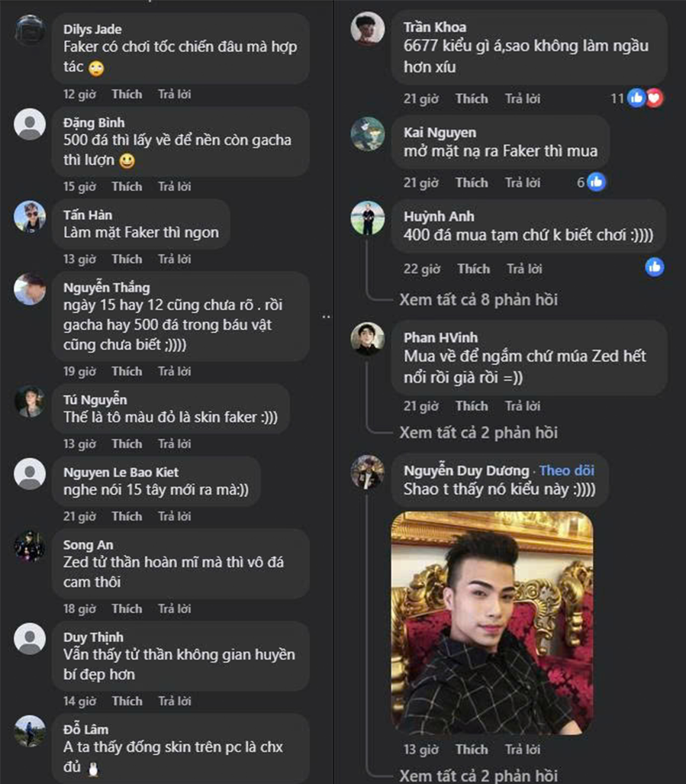The width and height of the screenshot is (686, 784).
Task: Open Phan HVinh's avatar
Action: 368,338
